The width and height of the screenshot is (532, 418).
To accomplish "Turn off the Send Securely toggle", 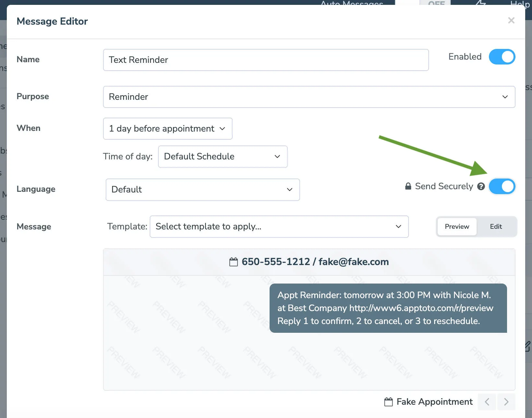I will coord(502,186).
